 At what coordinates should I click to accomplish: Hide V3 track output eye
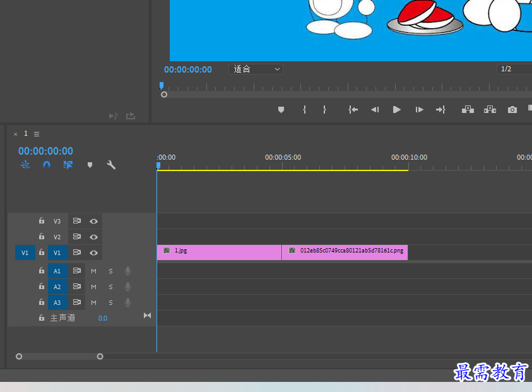(x=93, y=222)
